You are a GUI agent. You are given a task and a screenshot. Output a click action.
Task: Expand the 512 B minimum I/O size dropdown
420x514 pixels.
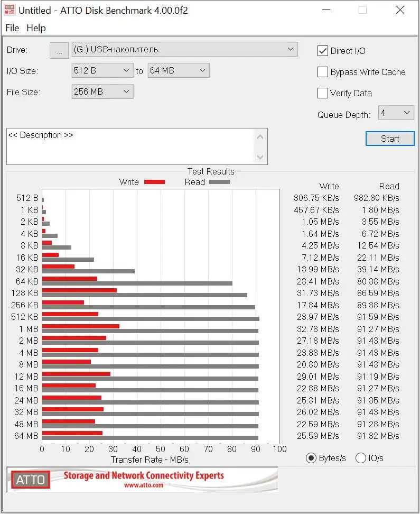click(x=102, y=70)
